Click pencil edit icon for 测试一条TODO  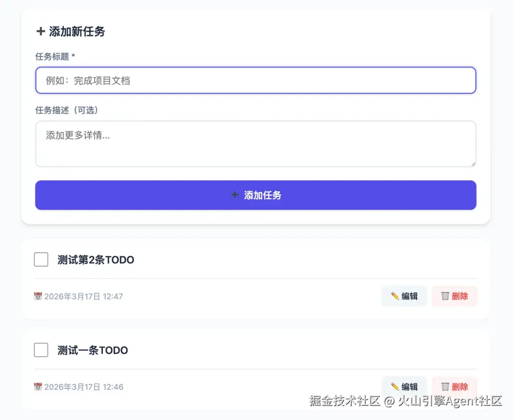click(x=395, y=387)
